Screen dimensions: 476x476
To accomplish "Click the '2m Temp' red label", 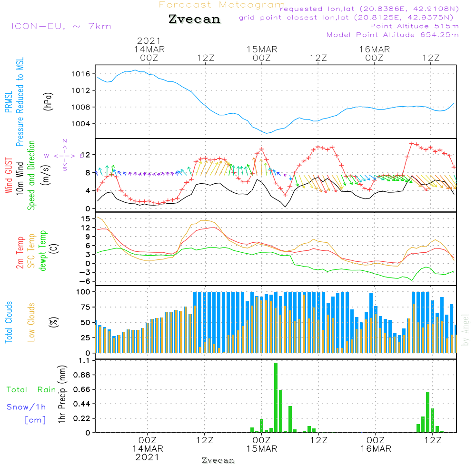I will [20, 253].
